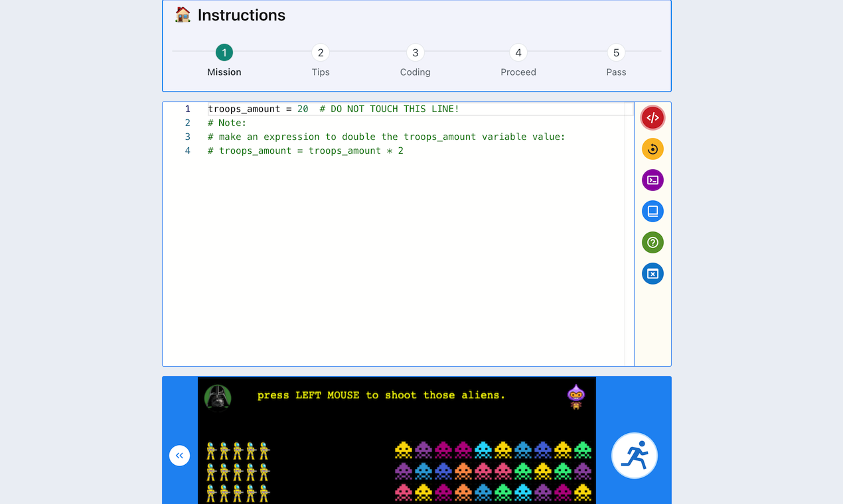Click the Darth Vader avatar in game
The image size is (843, 504).
point(218,398)
